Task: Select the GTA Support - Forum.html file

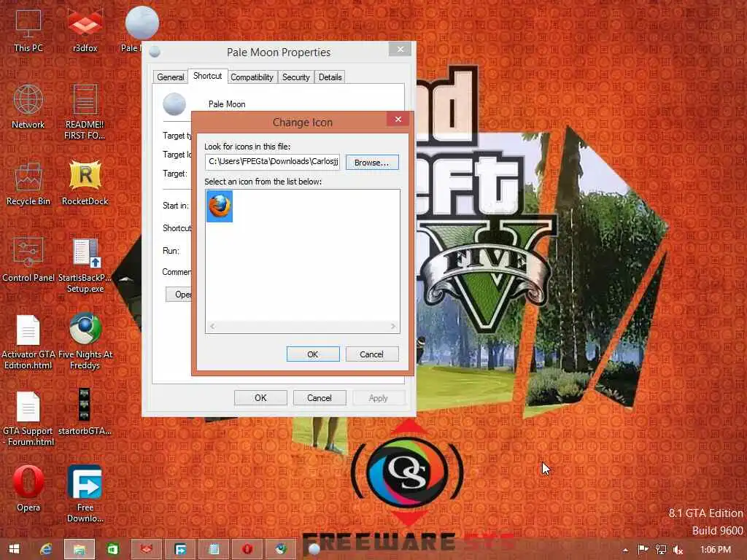Action: coord(28,419)
